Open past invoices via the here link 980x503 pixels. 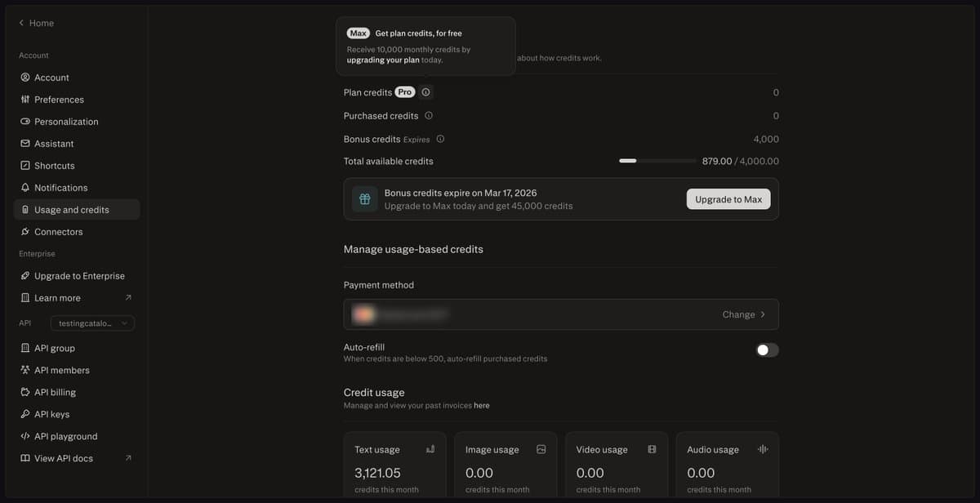coord(482,405)
